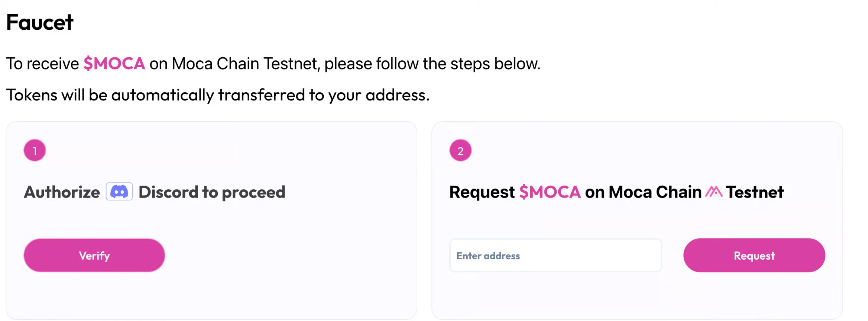Screen dimensions: 868x321
Task: Select the pink step 2 badge
Action: 460,150
